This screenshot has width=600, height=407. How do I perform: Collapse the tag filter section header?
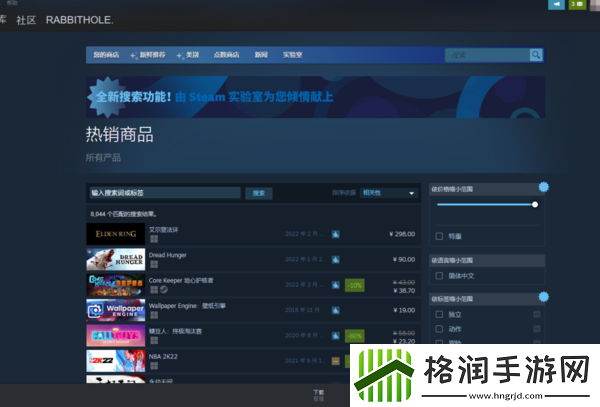click(x=486, y=299)
